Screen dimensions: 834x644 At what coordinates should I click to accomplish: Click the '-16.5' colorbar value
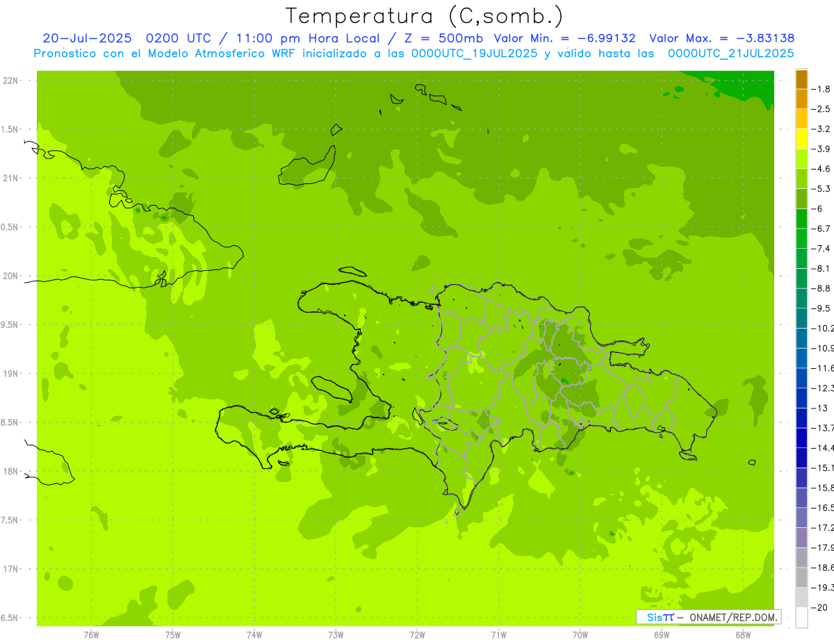coord(824,508)
